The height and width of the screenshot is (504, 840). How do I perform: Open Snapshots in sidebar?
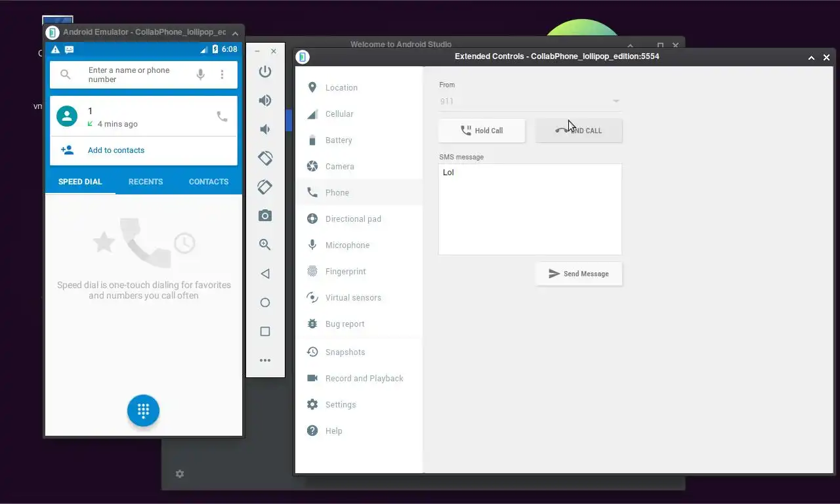(x=359, y=352)
